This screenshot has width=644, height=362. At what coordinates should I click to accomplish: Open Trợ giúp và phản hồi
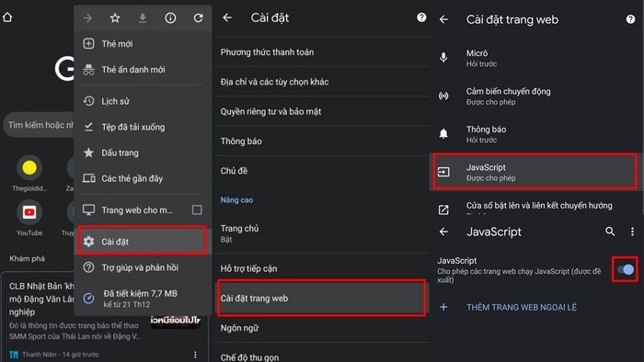point(143,267)
